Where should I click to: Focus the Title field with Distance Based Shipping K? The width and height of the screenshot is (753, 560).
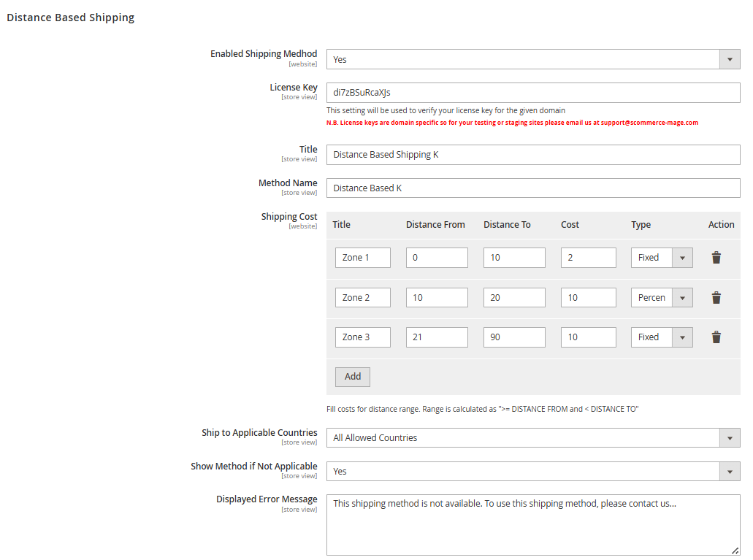coord(532,155)
